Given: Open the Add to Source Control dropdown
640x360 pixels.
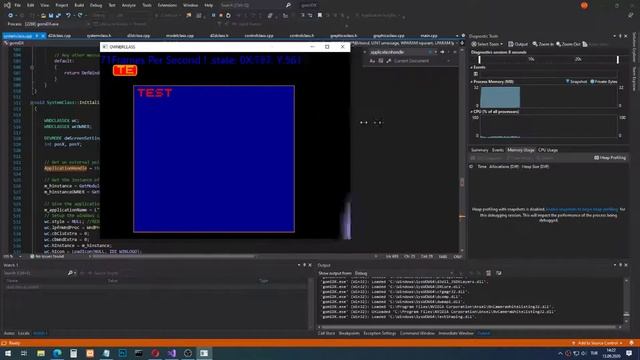Looking at the screenshot, I should coord(597,343).
